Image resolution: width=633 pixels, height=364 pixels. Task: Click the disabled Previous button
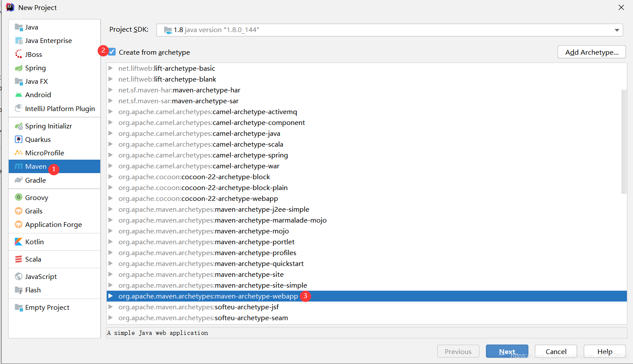(x=458, y=351)
